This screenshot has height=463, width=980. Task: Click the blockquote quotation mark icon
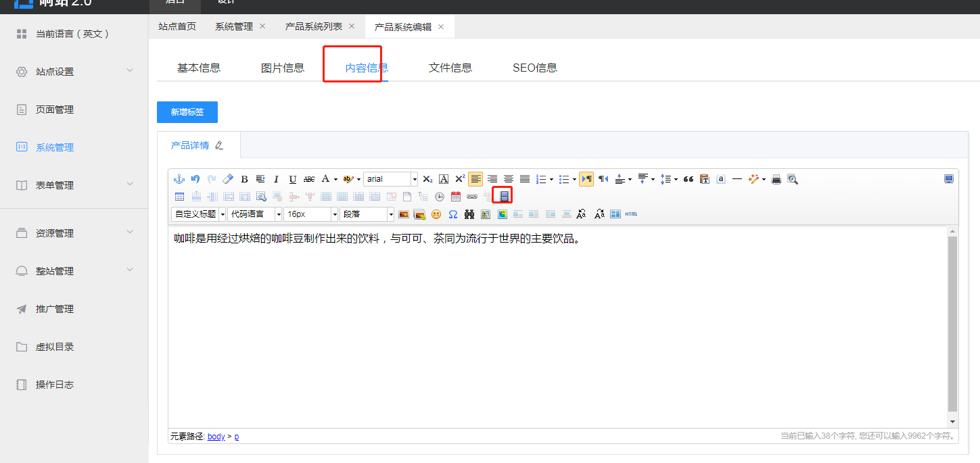[x=689, y=179]
